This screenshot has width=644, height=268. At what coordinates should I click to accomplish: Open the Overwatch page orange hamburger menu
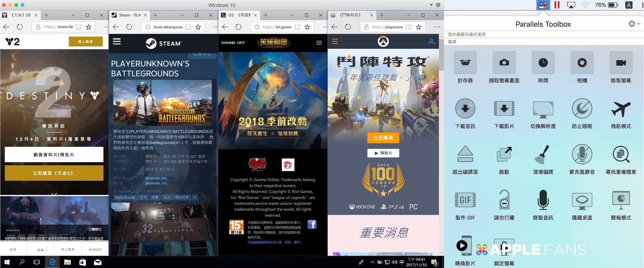pos(335,41)
